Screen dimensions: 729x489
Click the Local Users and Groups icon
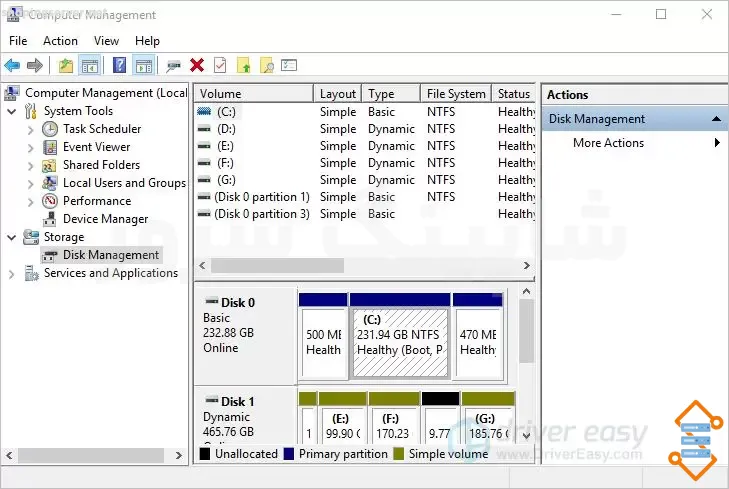coord(49,183)
